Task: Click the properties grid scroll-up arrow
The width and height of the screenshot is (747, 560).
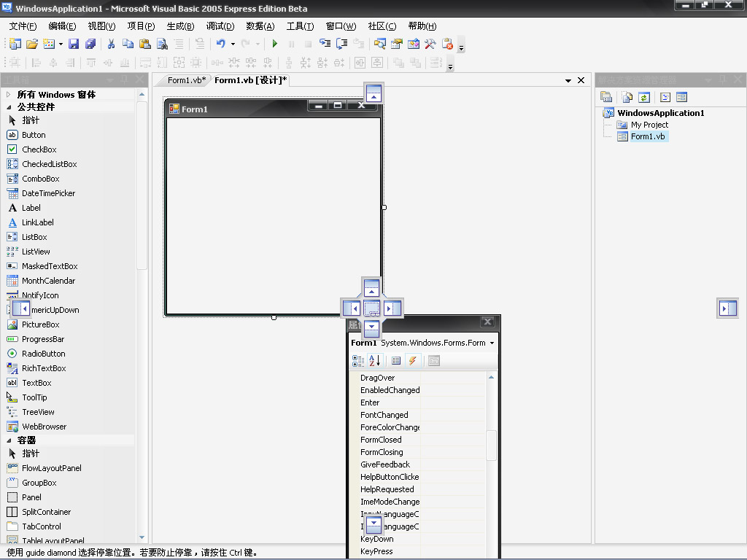Action: click(x=491, y=377)
